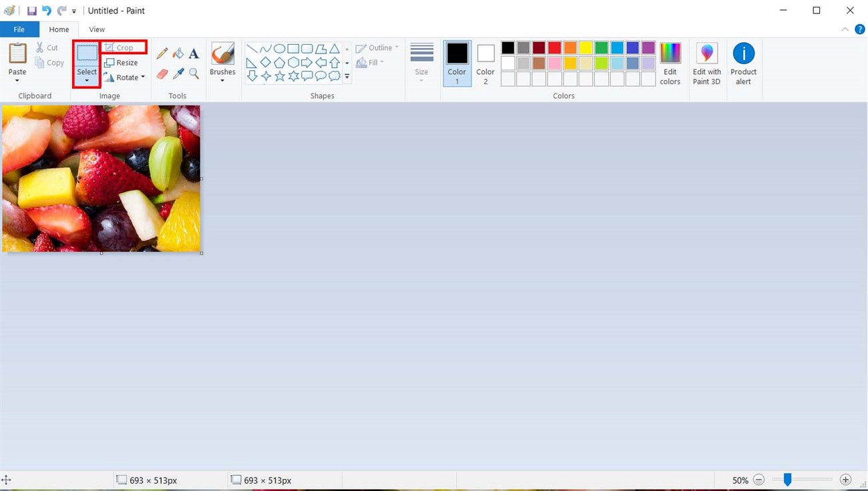Click the zoom in plus button
Screen dimensions: 868x491
pos(845,480)
